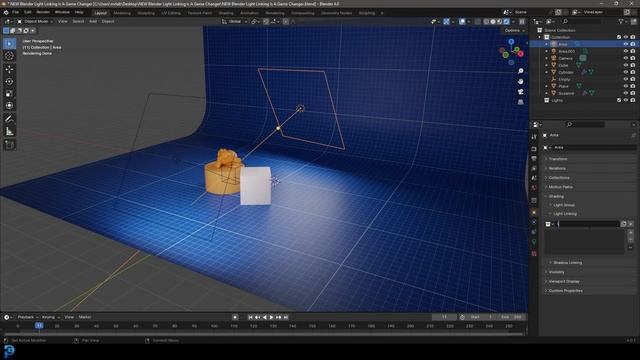Open the Tool properties tab
640x360 pixels.
coord(534,137)
